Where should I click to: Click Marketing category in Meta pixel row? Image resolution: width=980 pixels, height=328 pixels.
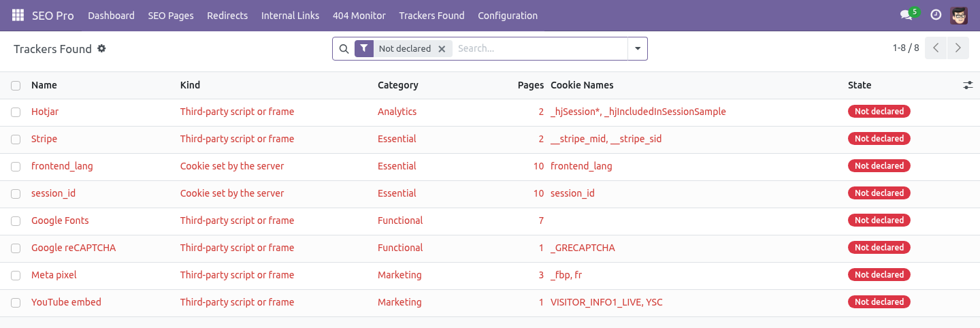pos(399,275)
